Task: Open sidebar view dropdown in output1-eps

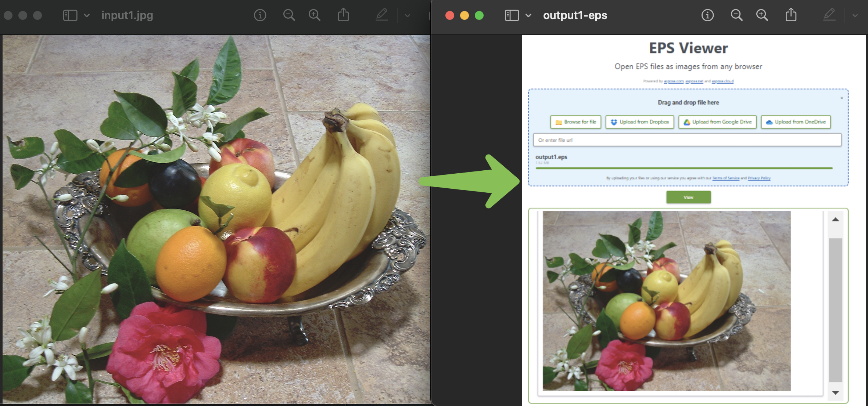Action: point(528,15)
